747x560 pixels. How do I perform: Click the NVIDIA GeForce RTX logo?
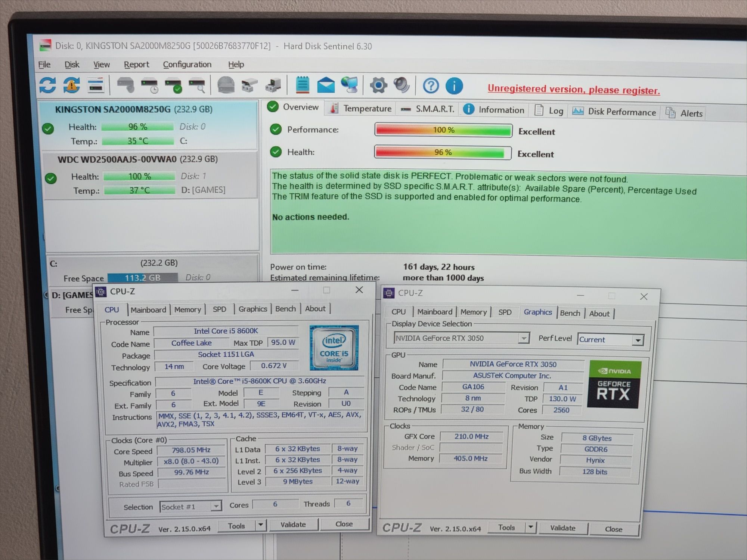pyautogui.click(x=614, y=385)
